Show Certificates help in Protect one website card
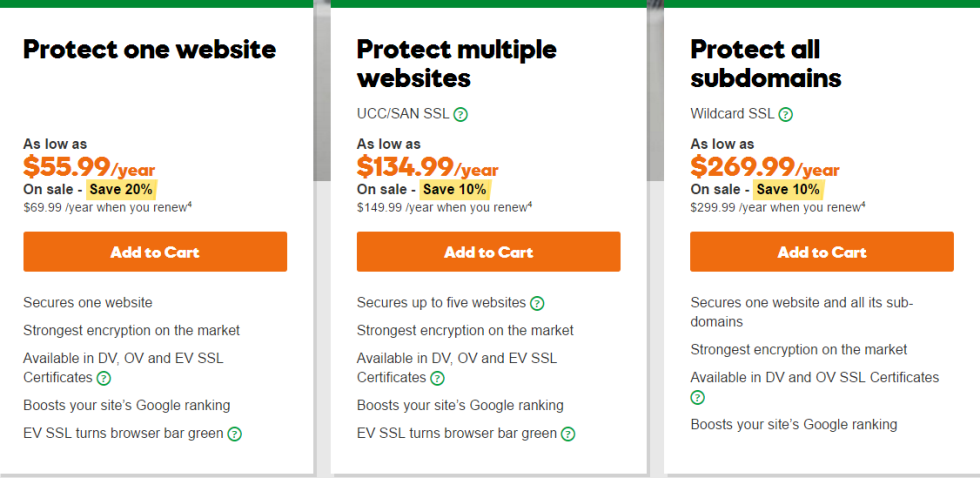 (104, 378)
